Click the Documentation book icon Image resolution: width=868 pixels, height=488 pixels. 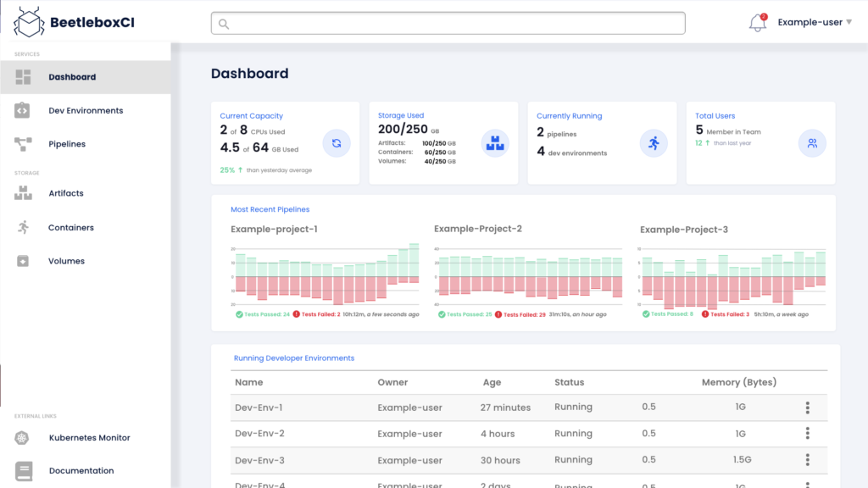(x=23, y=470)
